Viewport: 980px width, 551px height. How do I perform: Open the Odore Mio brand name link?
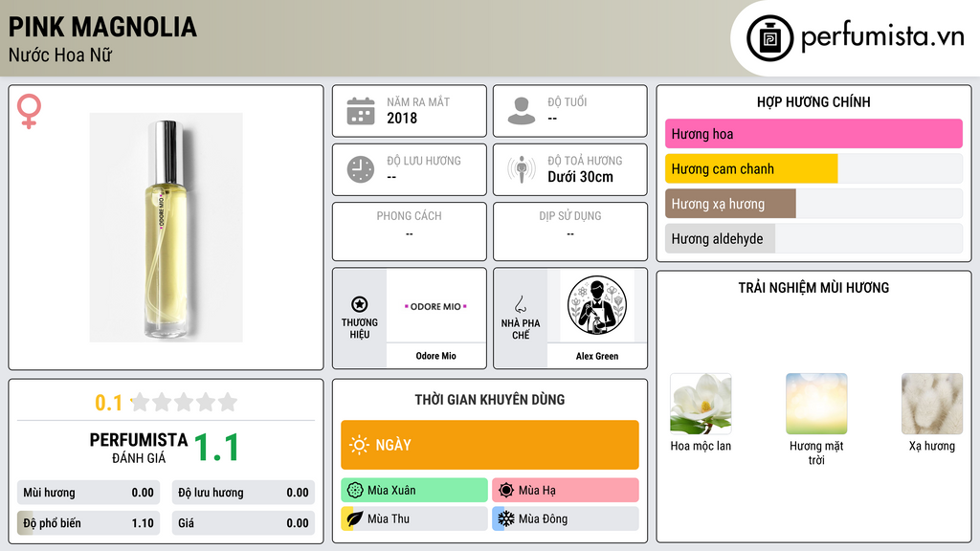(x=435, y=356)
